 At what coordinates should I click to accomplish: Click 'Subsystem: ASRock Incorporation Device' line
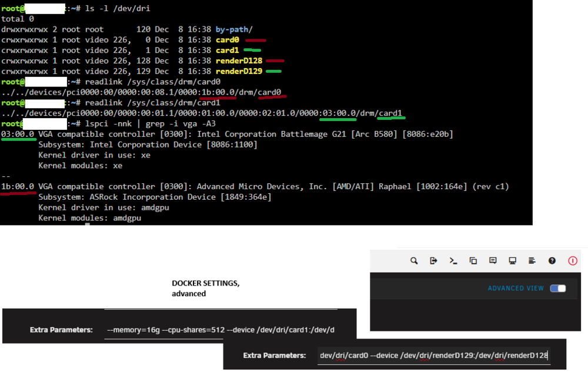[155, 197]
